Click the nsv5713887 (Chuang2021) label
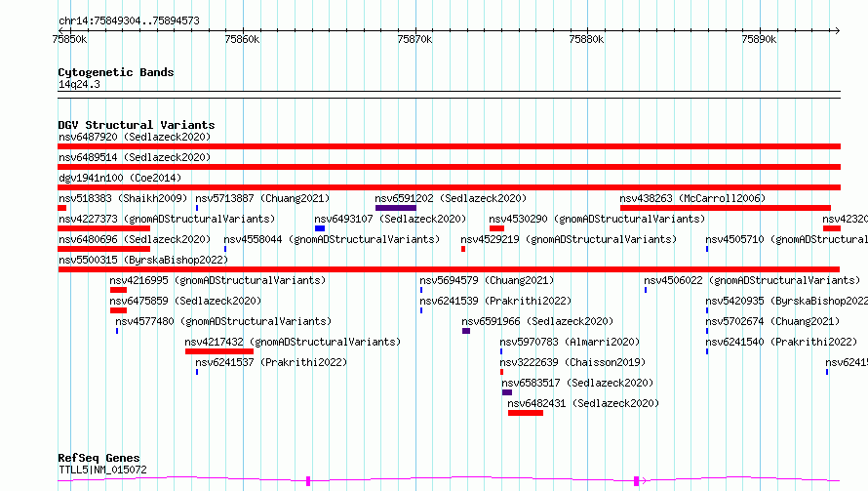Screen dimensions: 868x491 [262, 198]
